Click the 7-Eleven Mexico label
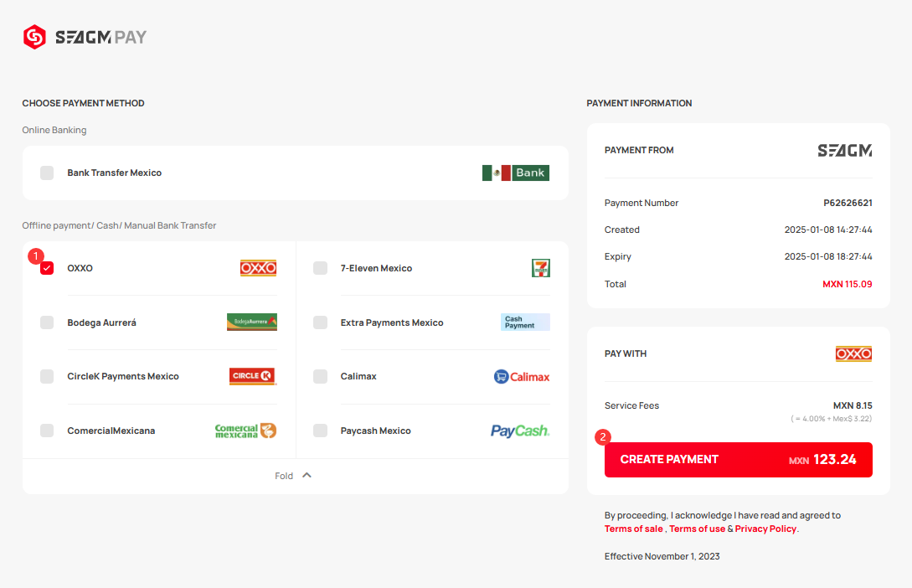The width and height of the screenshot is (912, 588). coord(376,268)
